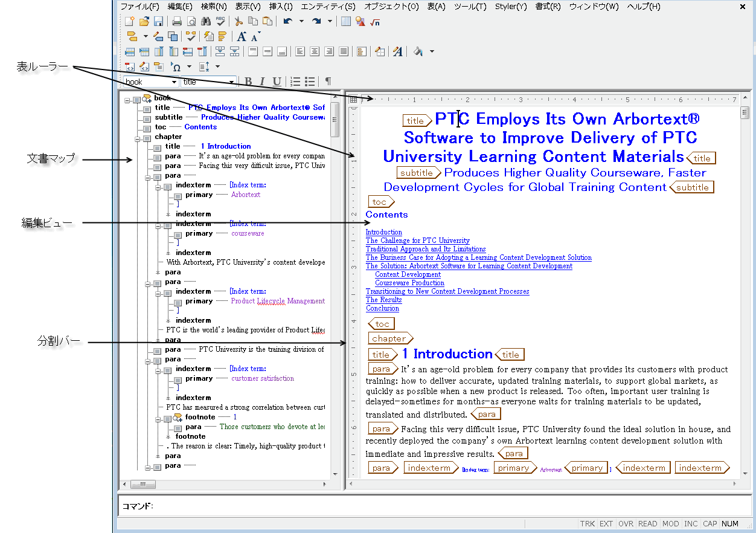
Task: Set center text alignment
Action: tap(315, 51)
